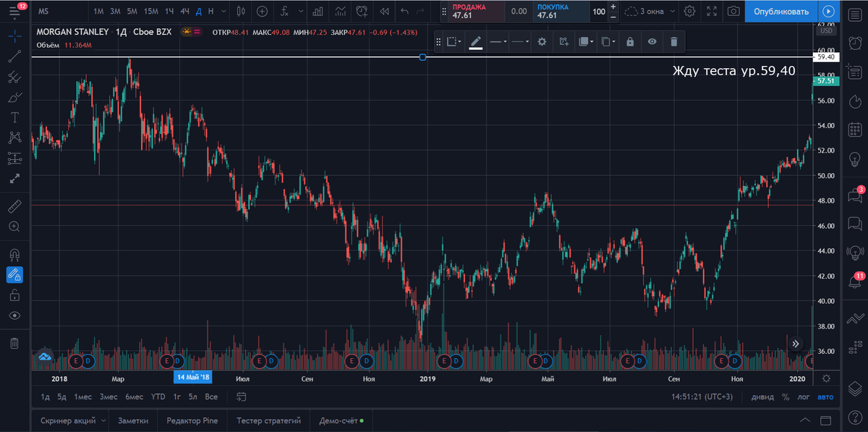Toggle the лог logarithmic scale

click(x=804, y=397)
